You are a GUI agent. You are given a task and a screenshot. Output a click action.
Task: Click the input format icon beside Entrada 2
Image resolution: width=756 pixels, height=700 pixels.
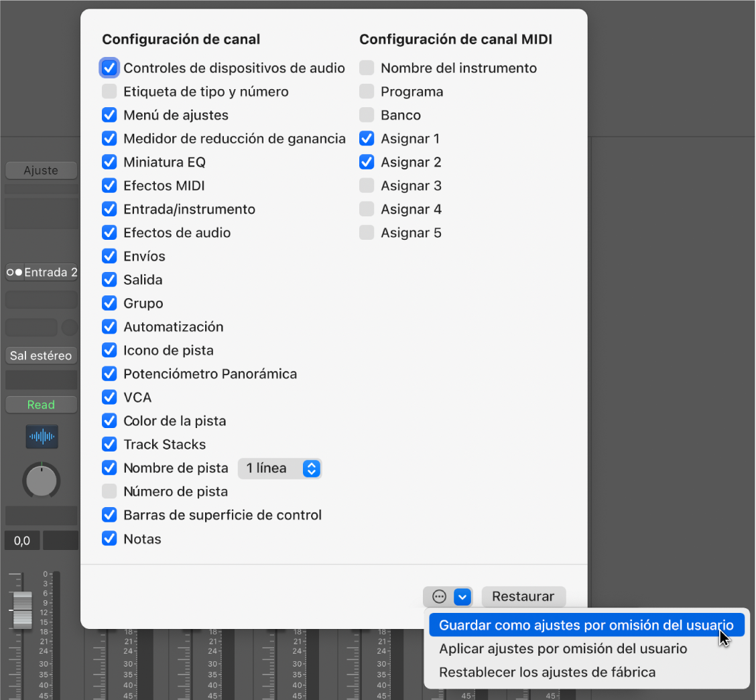pyautogui.click(x=13, y=272)
